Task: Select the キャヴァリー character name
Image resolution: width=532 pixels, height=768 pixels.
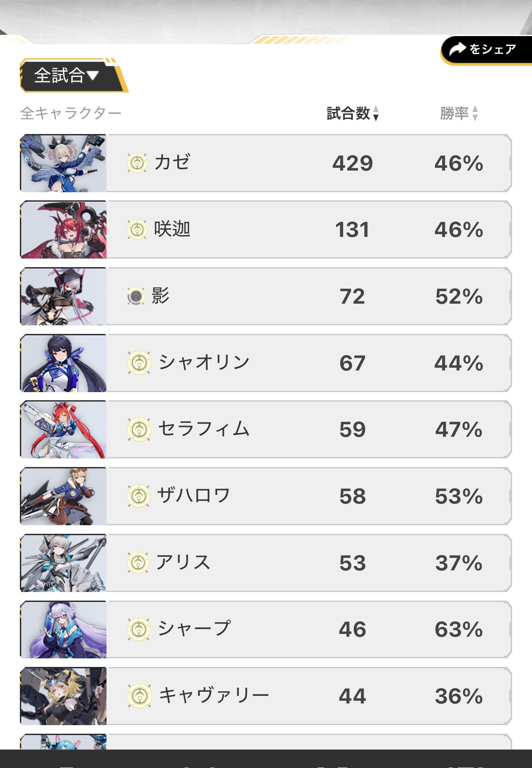Action: coord(214,695)
